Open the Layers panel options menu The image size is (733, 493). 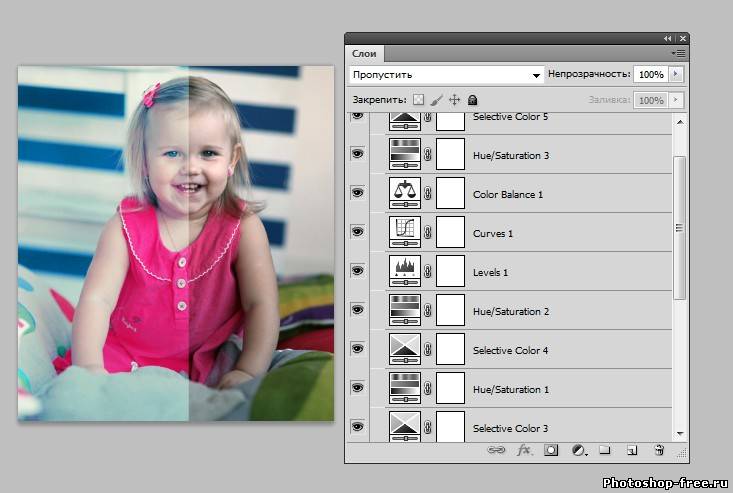[x=679, y=52]
